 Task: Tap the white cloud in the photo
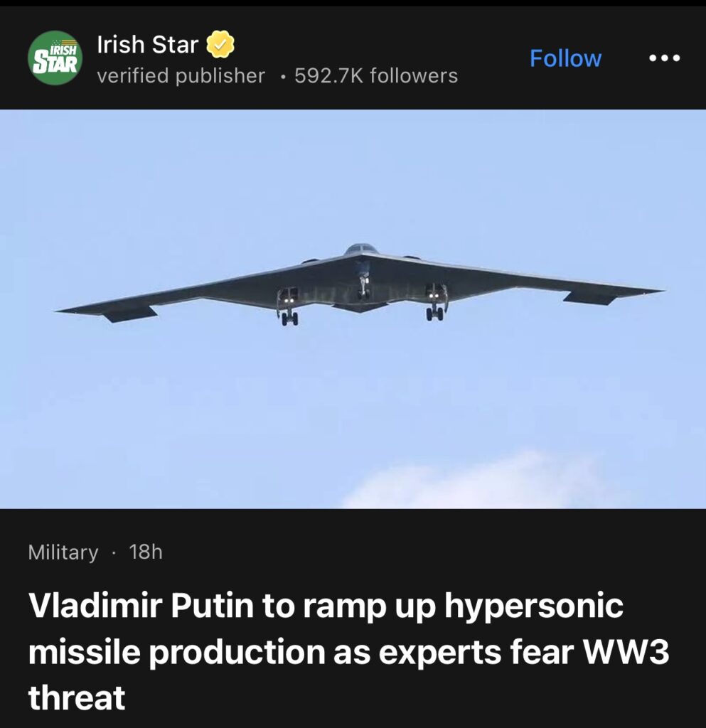click(474, 483)
